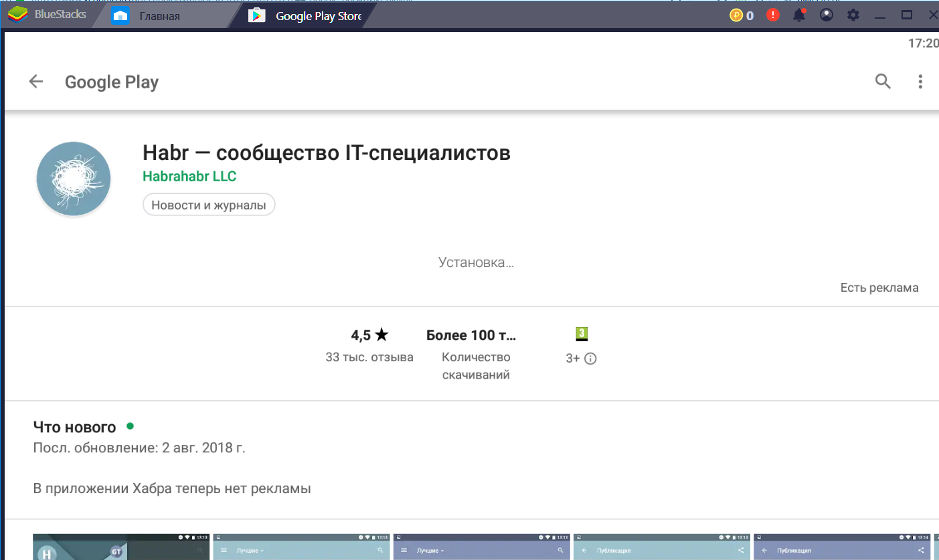This screenshot has width=939, height=560.
Task: Open the notifications bell icon
Action: pos(800,15)
